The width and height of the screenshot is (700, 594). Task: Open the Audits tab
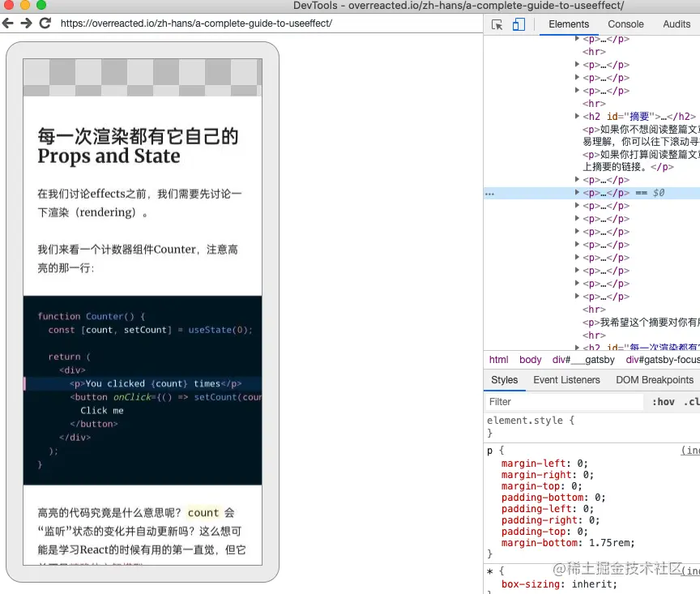pyautogui.click(x=677, y=24)
